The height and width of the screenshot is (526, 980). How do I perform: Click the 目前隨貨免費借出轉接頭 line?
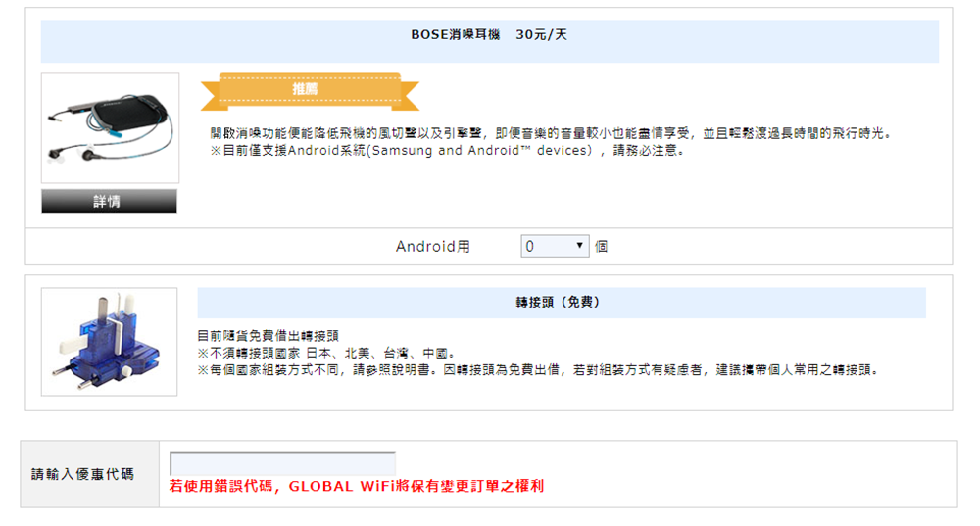(269, 336)
